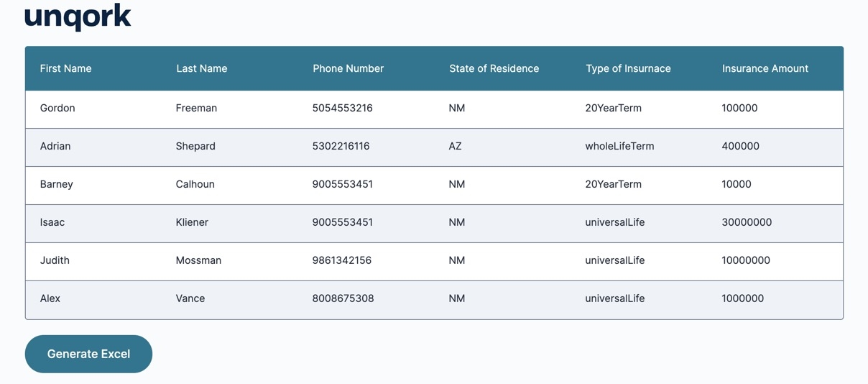Select phone number 8008675308

[343, 298]
